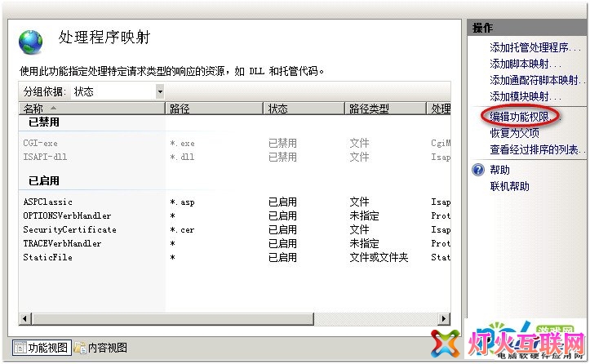590x364 pixels.
Task: Open 帮助 link
Action: pyautogui.click(x=499, y=170)
